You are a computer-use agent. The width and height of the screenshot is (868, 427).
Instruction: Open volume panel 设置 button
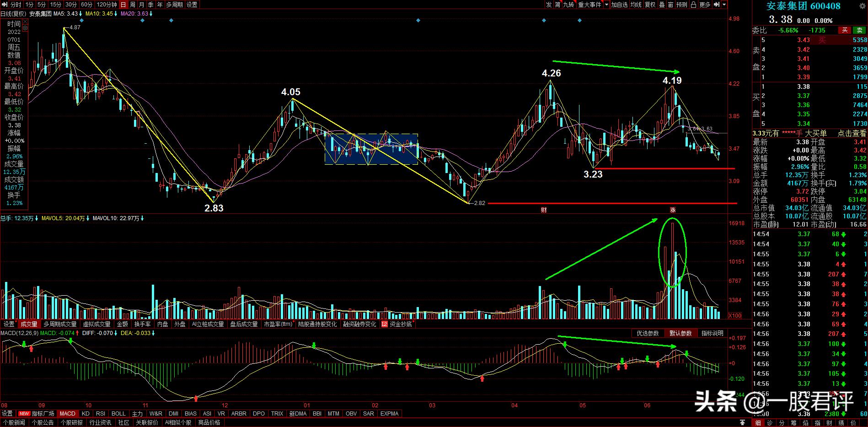9,324
